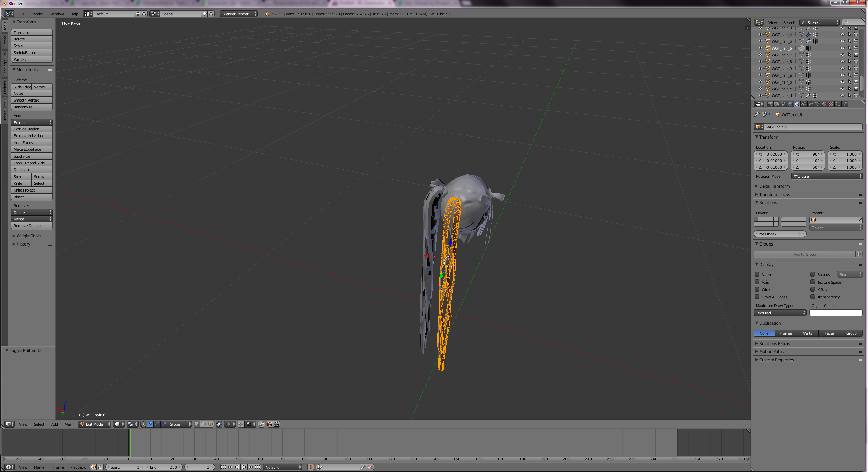Click the Remove Doubles button
Viewport: 868px width, 472px height.
tap(31, 226)
